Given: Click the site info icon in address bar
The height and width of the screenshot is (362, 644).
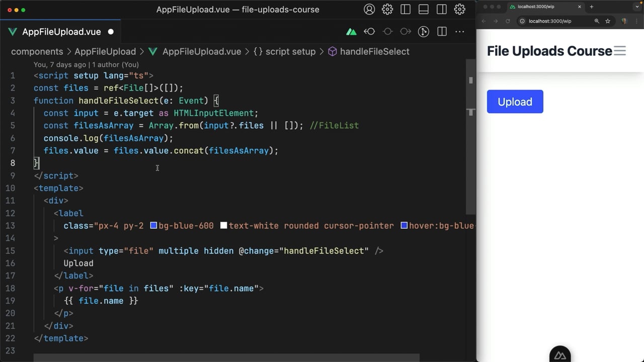Looking at the screenshot, I should tap(522, 21).
